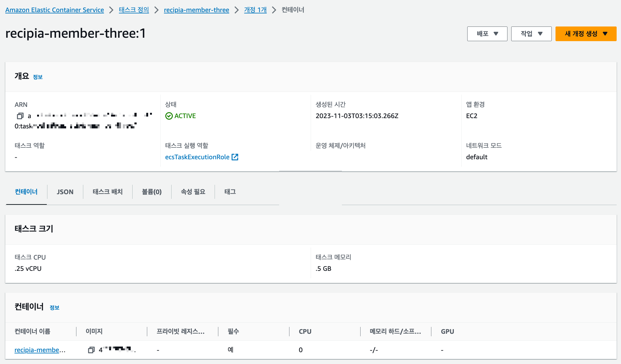Open ecsTaskExecutionRole external link icon
This screenshot has height=364, width=621.
(x=235, y=157)
